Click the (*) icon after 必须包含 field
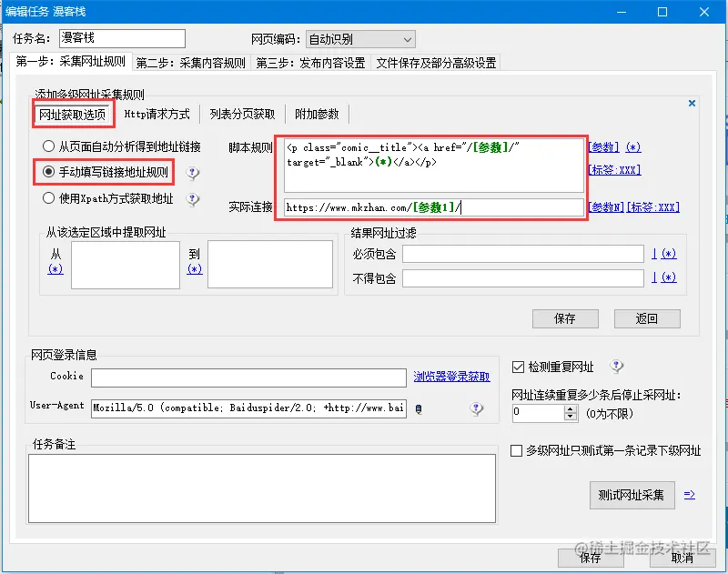The image size is (728, 574). tap(667, 255)
